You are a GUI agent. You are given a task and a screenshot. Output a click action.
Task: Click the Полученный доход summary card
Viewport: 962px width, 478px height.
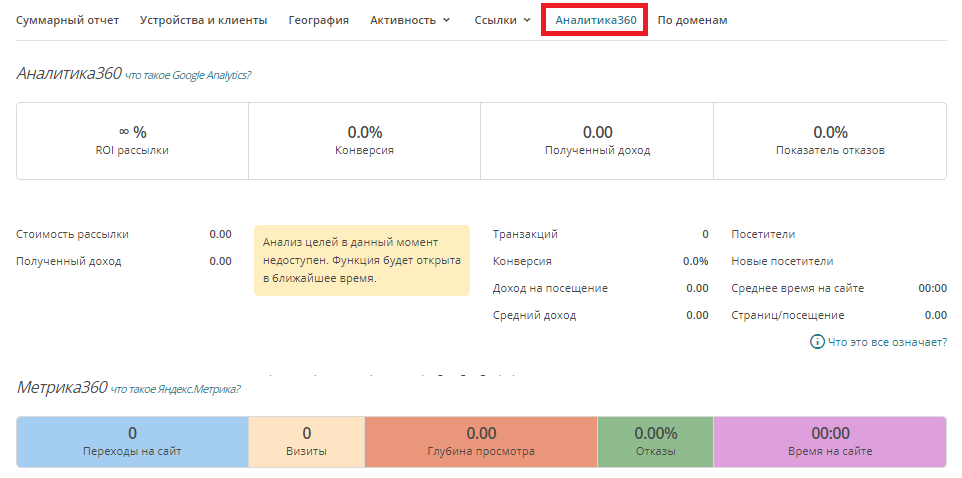[x=597, y=141]
